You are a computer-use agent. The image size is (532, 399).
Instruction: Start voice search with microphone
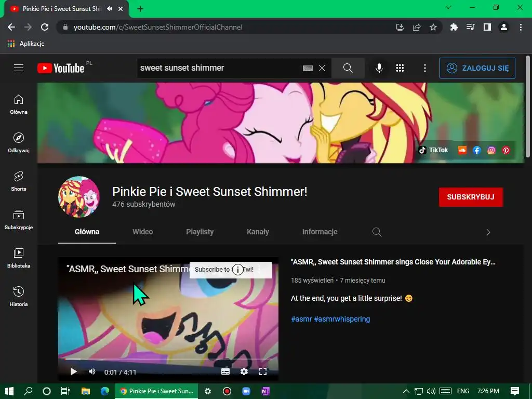click(379, 68)
